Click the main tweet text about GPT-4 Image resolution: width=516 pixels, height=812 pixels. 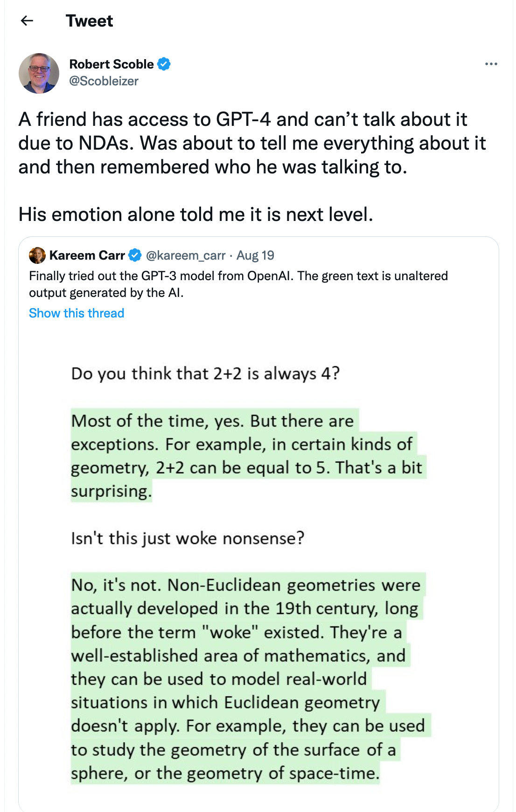click(x=252, y=143)
